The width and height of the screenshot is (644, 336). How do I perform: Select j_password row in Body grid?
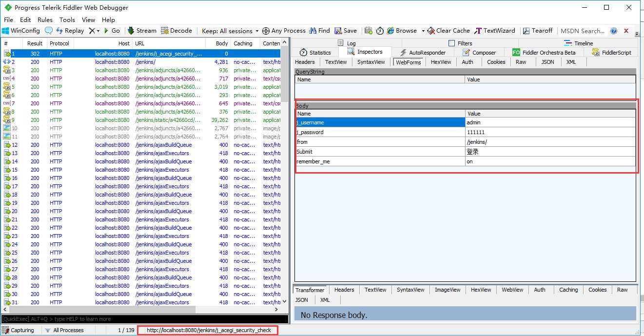point(466,132)
